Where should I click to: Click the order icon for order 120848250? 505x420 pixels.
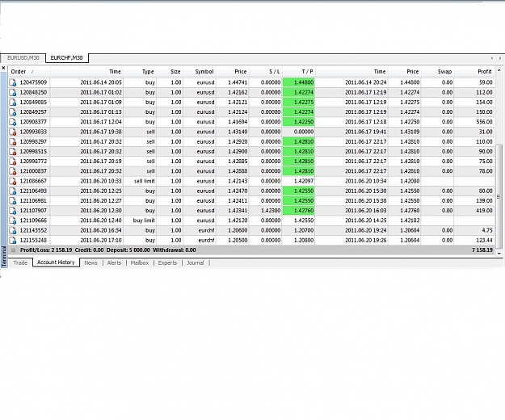click(13, 93)
